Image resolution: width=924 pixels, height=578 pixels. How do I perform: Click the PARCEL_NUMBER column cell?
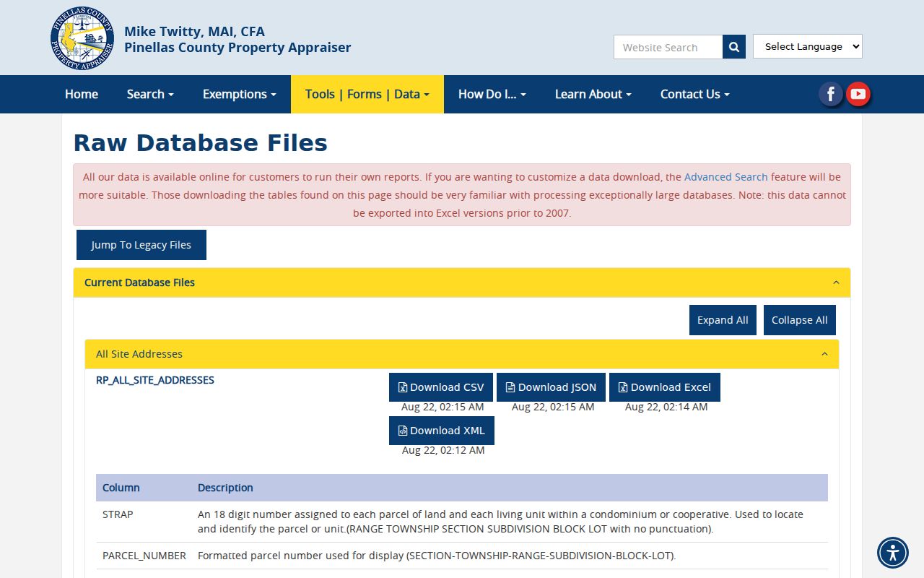[x=144, y=556]
